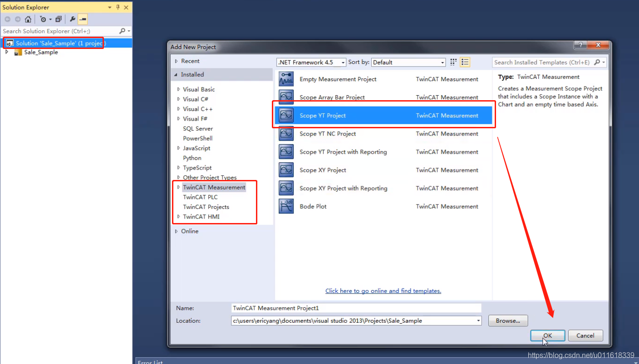Screen dimensions: 639x364
Task: Expand the Visual Basic template category
Action: (179, 89)
